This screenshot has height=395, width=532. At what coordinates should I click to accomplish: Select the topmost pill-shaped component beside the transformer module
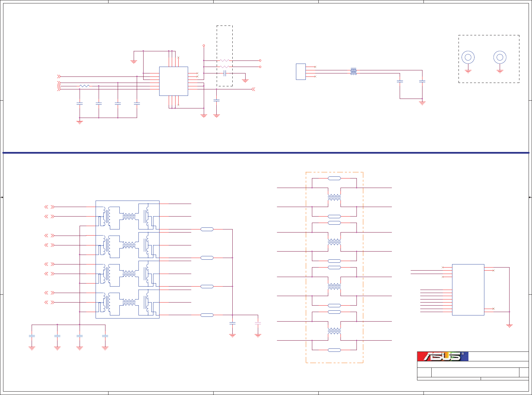207,229
